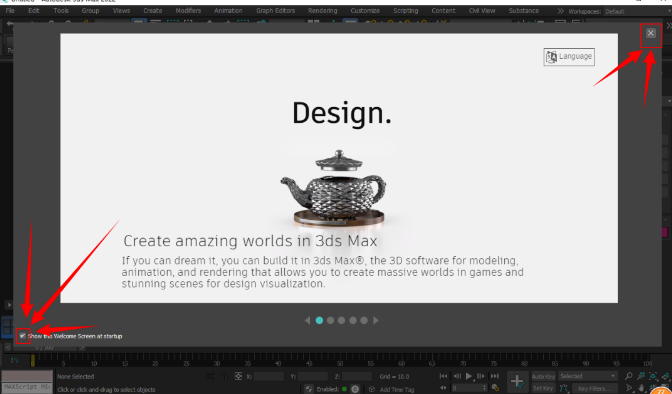Open the Tools menu
The width and height of the screenshot is (672, 394).
[x=61, y=10]
